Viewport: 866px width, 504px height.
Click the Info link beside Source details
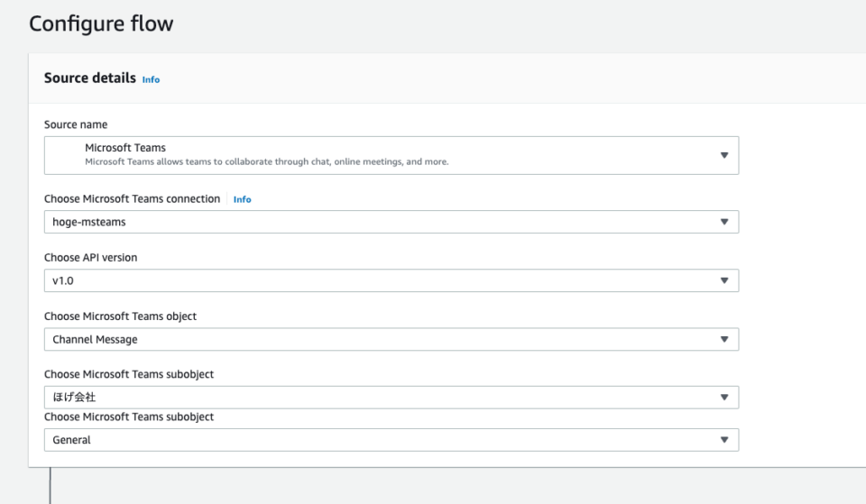tap(151, 79)
